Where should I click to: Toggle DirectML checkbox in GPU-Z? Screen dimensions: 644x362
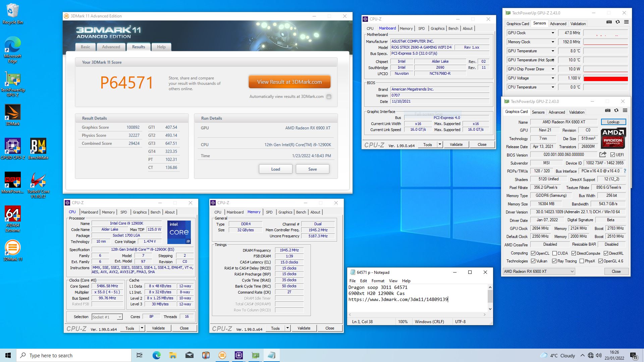tap(606, 253)
